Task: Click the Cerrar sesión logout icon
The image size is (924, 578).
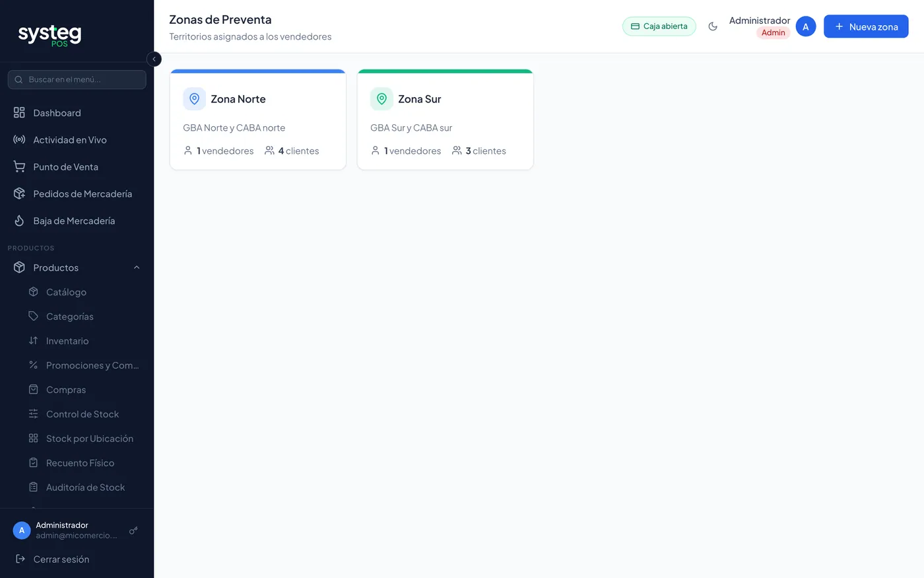Action: pos(20,560)
